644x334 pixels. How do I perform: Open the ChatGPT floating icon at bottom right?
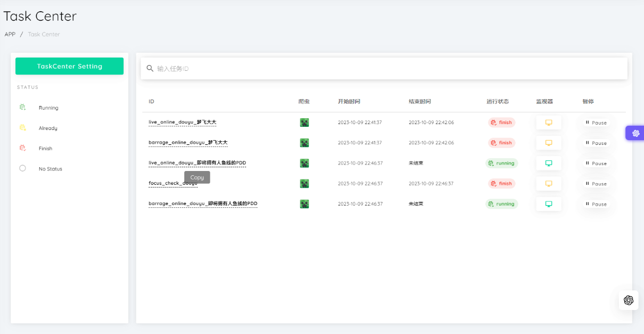(629, 300)
